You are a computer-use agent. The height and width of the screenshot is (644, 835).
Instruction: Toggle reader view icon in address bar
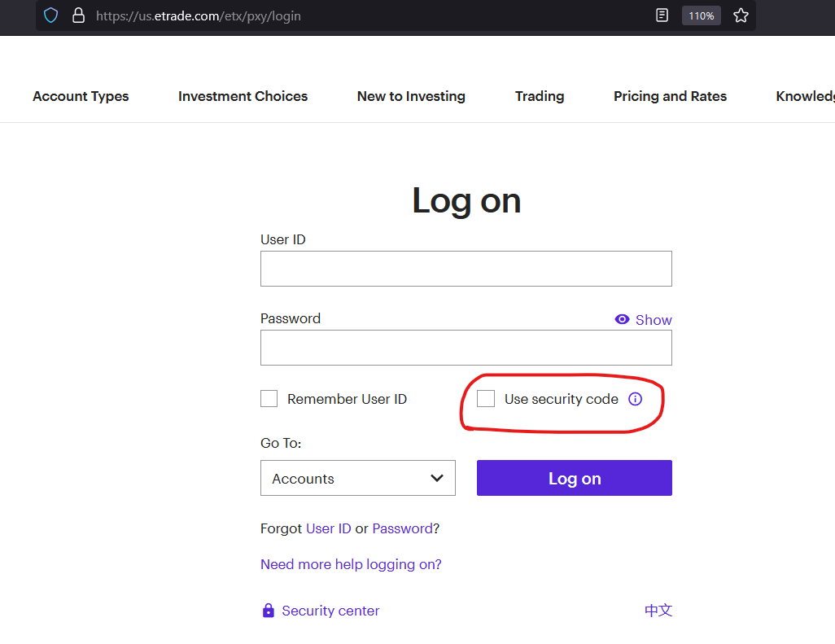click(x=662, y=15)
